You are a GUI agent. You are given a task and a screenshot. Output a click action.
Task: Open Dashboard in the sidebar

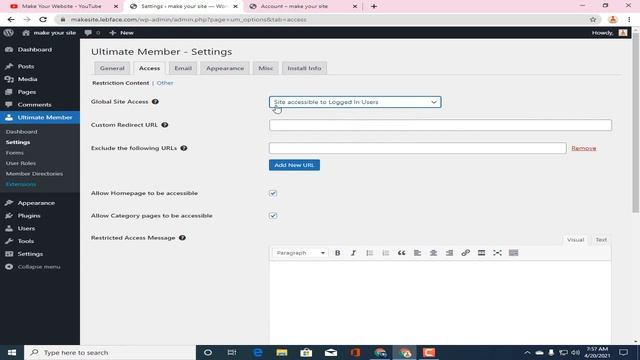click(x=35, y=49)
